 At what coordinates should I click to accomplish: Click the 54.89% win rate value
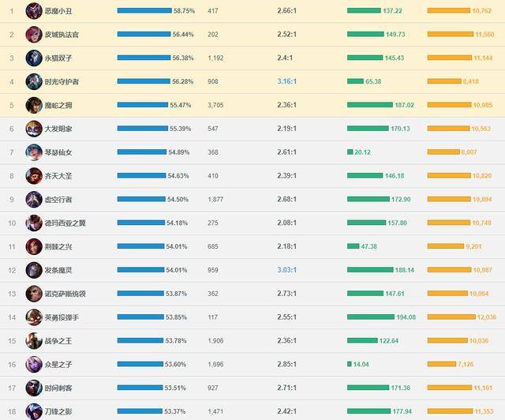tap(179, 152)
